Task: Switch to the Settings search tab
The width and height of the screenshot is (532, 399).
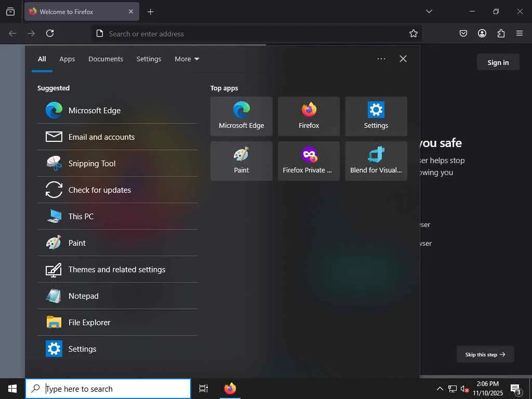Action: coord(149,59)
